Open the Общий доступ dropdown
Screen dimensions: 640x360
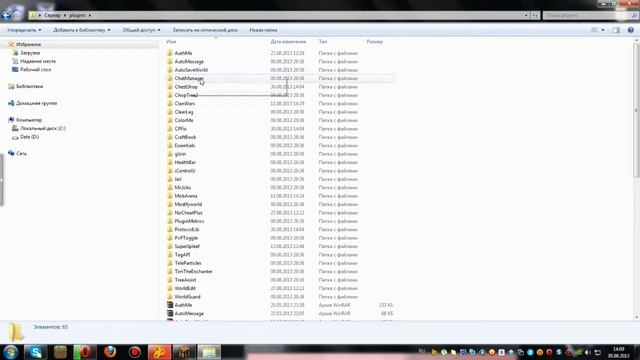coord(142,30)
